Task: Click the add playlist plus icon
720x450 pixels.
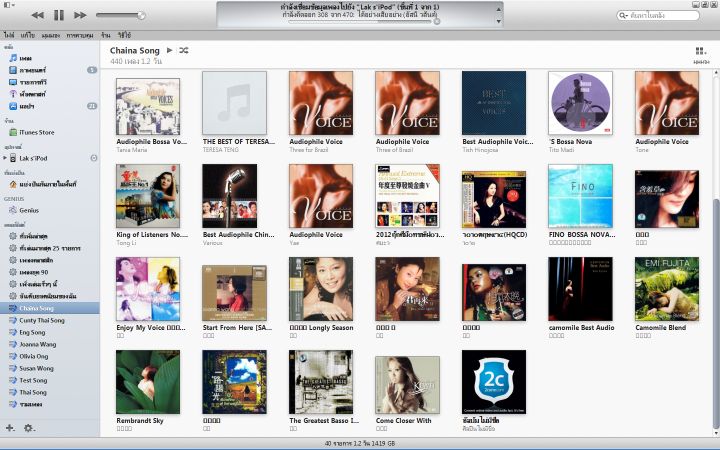Action: [10, 428]
